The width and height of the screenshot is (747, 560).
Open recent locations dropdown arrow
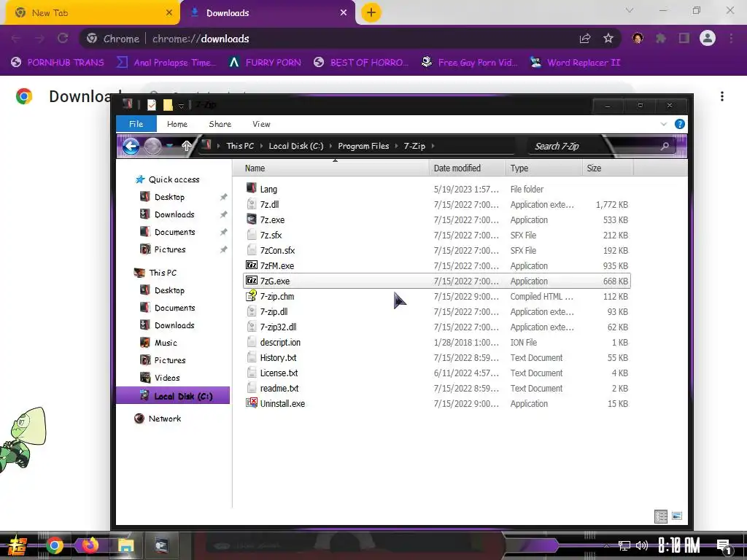click(169, 146)
